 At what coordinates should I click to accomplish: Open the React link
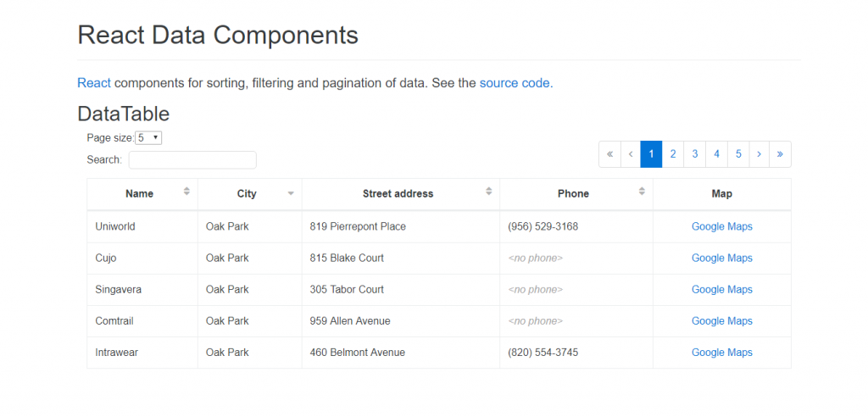tap(94, 83)
